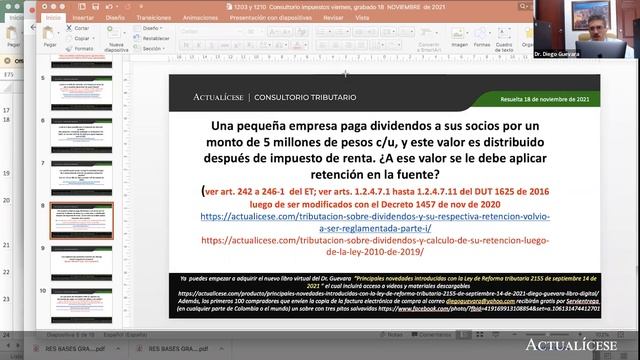Open the calculo-de-su-retencion red link
The image size is (640, 360).
[x=375, y=246]
